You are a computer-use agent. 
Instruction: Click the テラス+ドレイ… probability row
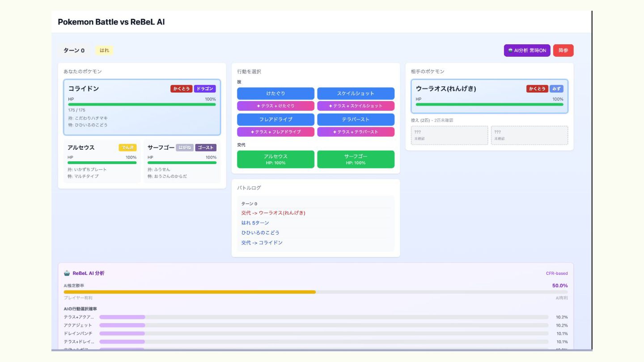point(316,341)
